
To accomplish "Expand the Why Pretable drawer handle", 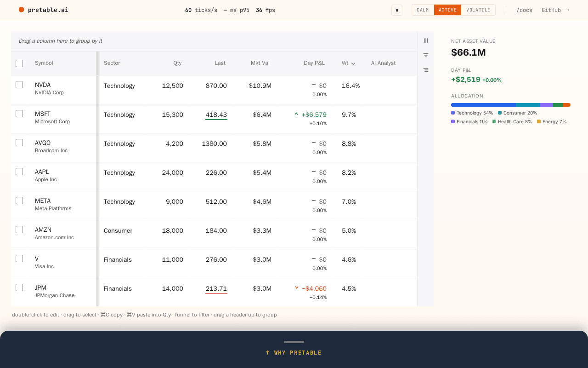I will (294, 342).
